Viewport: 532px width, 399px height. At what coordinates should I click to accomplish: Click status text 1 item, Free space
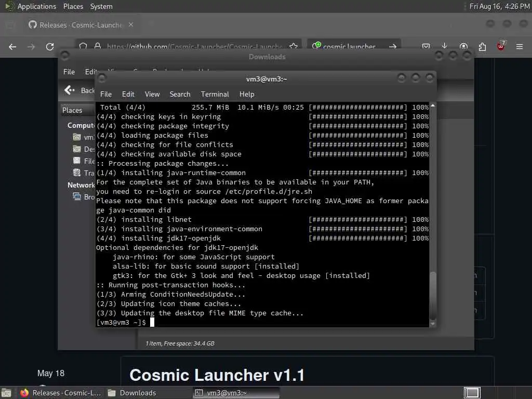[x=180, y=343]
